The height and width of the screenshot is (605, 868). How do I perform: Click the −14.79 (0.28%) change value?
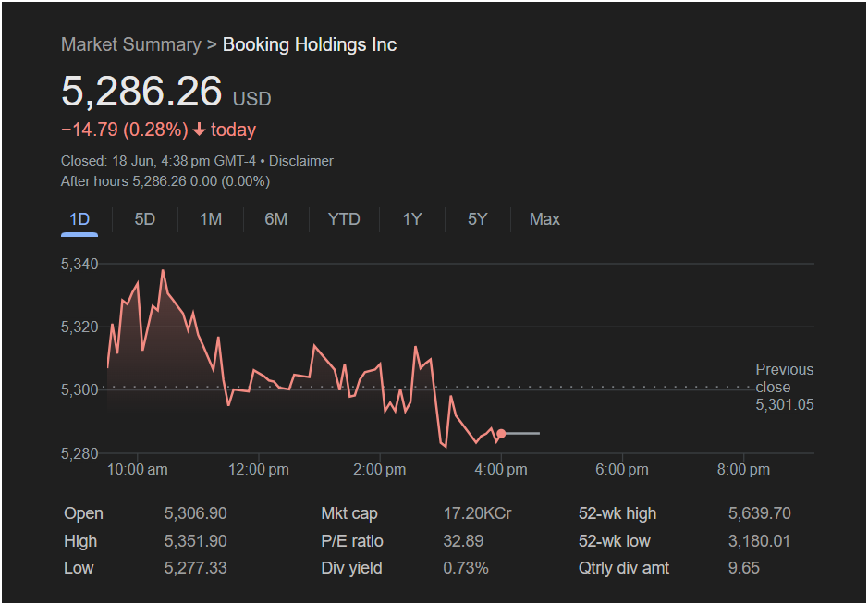(x=125, y=130)
